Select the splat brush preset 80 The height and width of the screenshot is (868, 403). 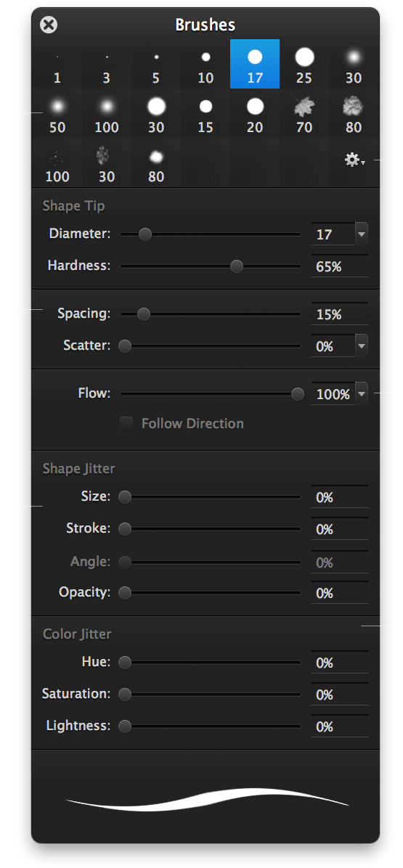156,163
